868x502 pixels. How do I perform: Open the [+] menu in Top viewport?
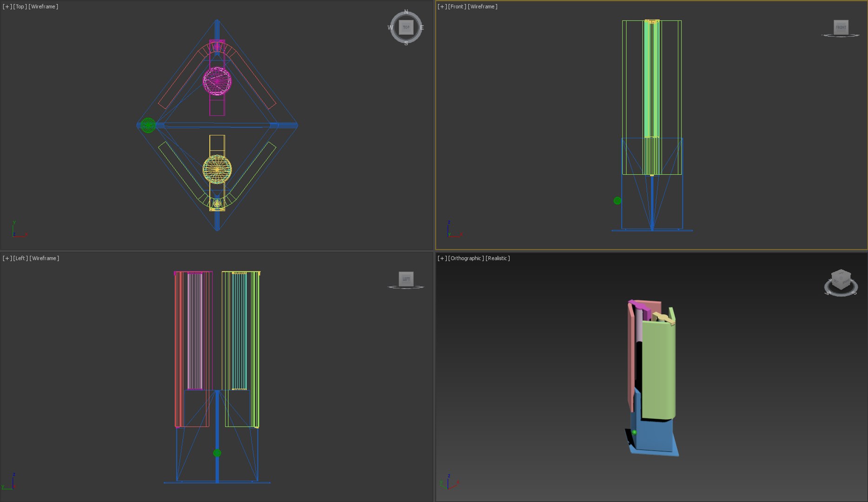[x=7, y=7]
